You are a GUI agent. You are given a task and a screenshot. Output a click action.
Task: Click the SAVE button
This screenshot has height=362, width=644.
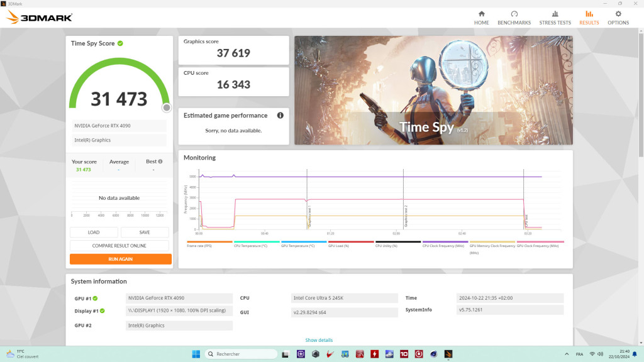point(145,233)
